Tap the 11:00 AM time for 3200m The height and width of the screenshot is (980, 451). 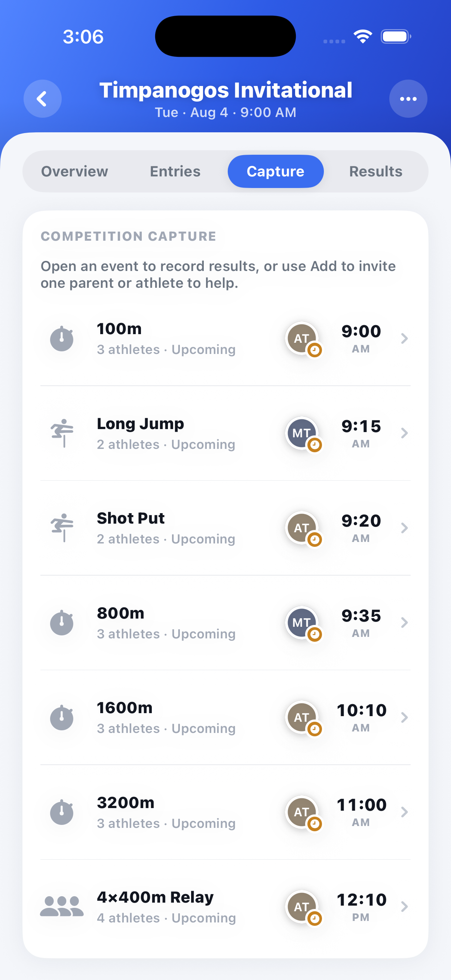[361, 812]
